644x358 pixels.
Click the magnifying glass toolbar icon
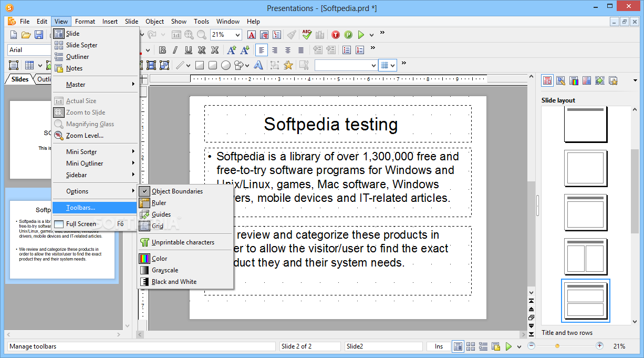pos(202,35)
